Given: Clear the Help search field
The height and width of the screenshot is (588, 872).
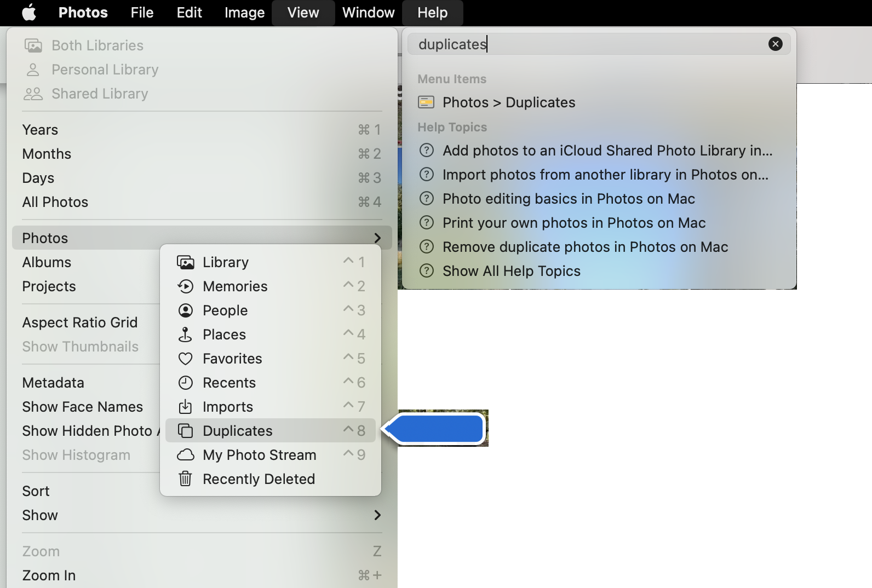Looking at the screenshot, I should [776, 44].
